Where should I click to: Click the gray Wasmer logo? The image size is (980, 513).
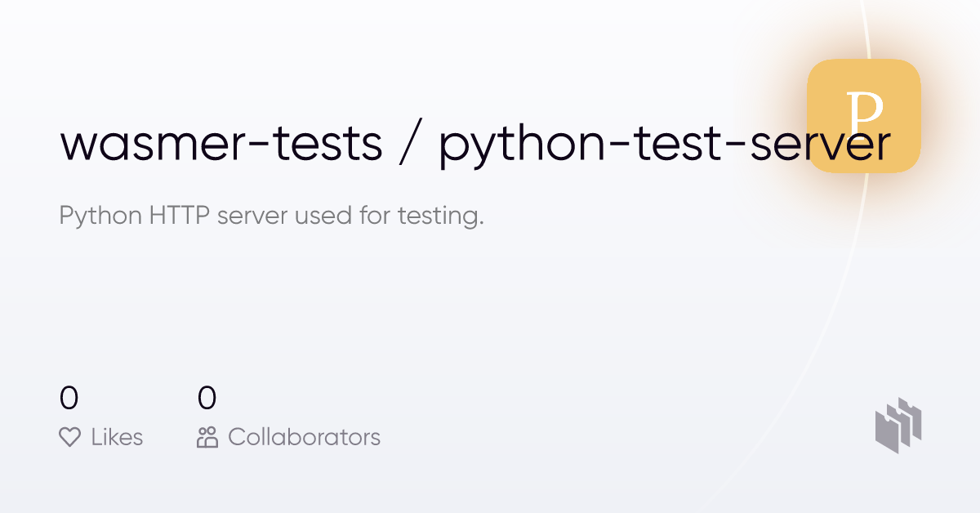[898, 425]
